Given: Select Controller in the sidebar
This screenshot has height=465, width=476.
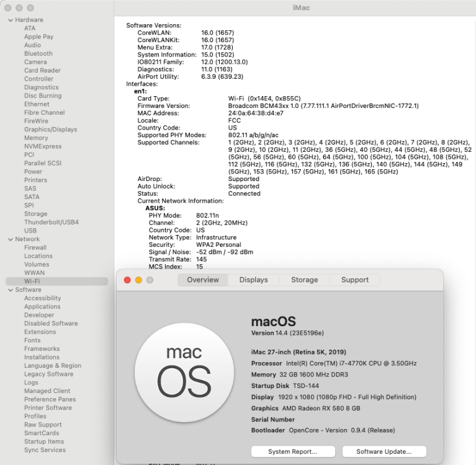Looking at the screenshot, I should point(38,79).
